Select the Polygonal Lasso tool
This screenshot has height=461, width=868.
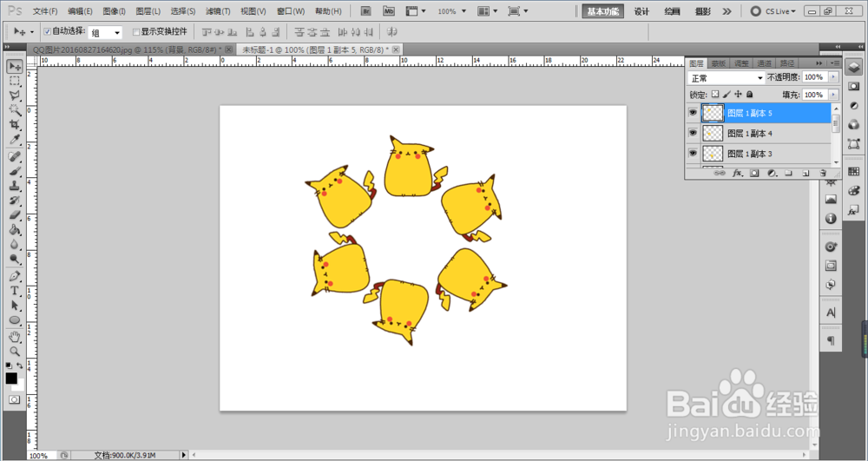(15, 95)
